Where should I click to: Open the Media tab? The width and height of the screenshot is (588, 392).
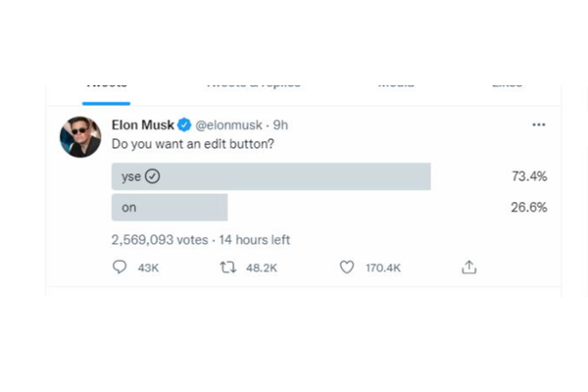point(396,86)
